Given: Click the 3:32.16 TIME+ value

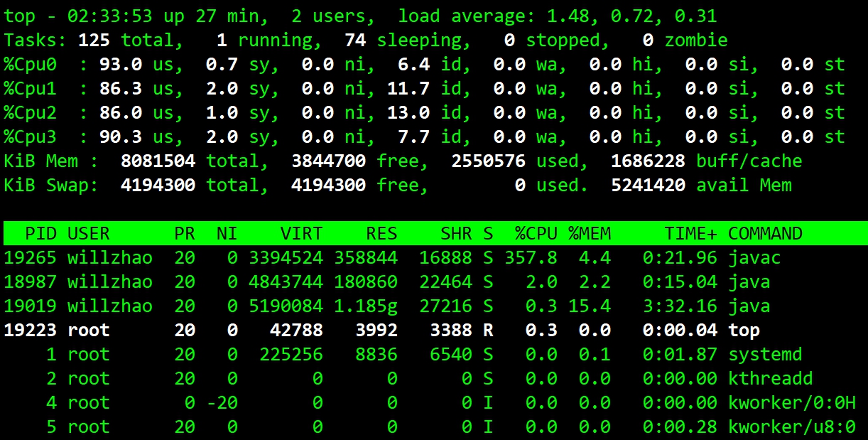Looking at the screenshot, I should 680,306.
